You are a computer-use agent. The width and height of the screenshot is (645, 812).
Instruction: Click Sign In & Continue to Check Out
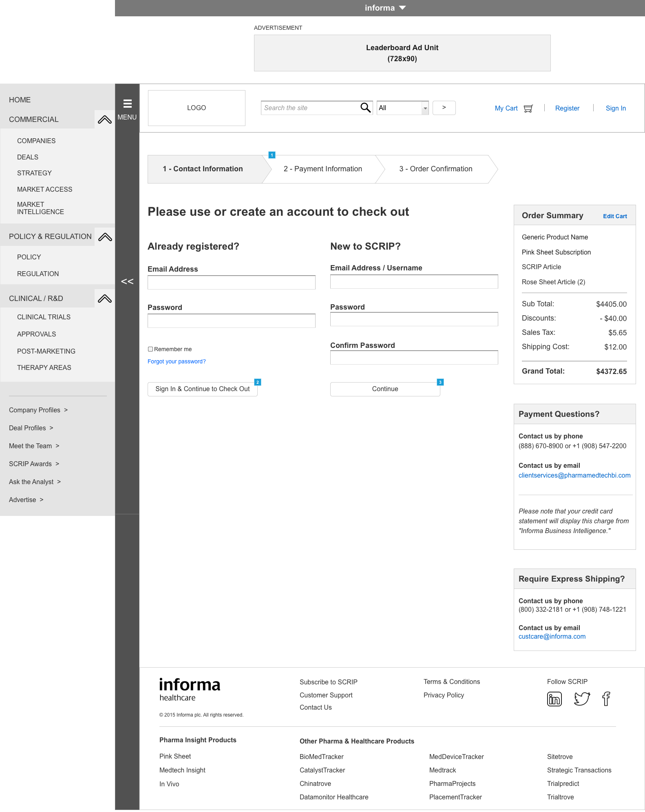point(203,389)
